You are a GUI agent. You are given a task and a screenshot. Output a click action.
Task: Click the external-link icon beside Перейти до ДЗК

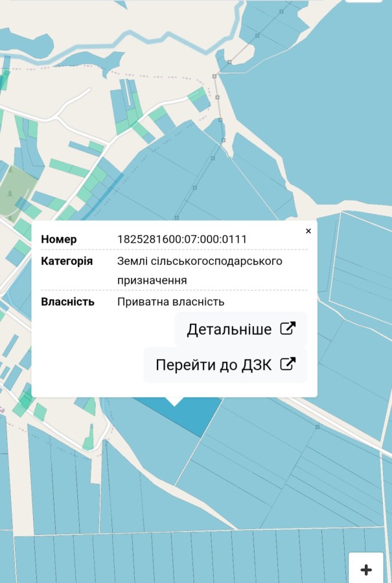(x=287, y=364)
